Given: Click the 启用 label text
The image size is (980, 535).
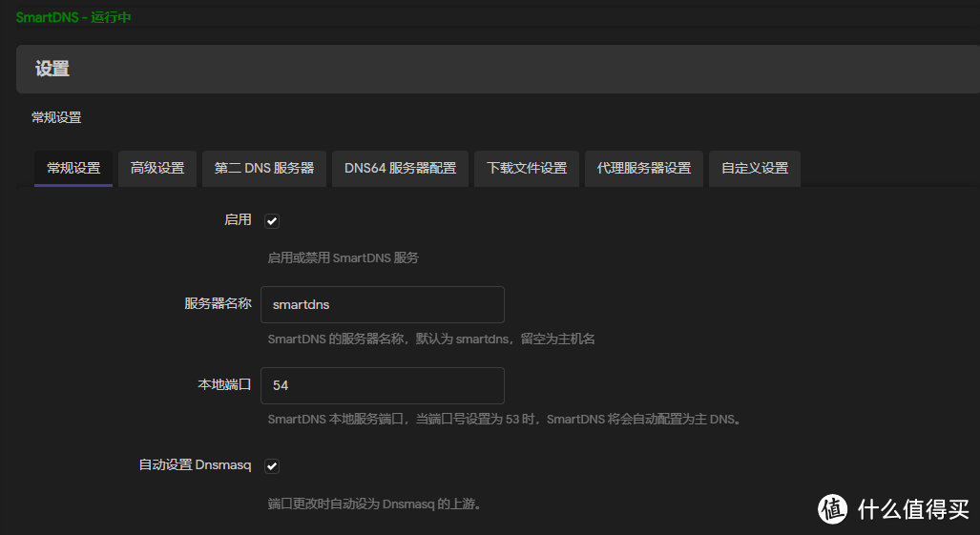Looking at the screenshot, I should point(238,219).
